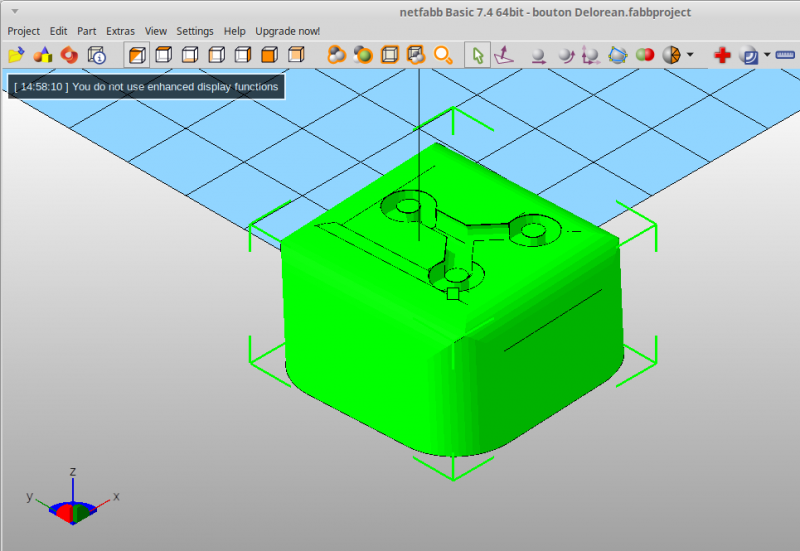Click the red cross repair icon
Viewport: 800px width, 551px height.
coord(722,55)
